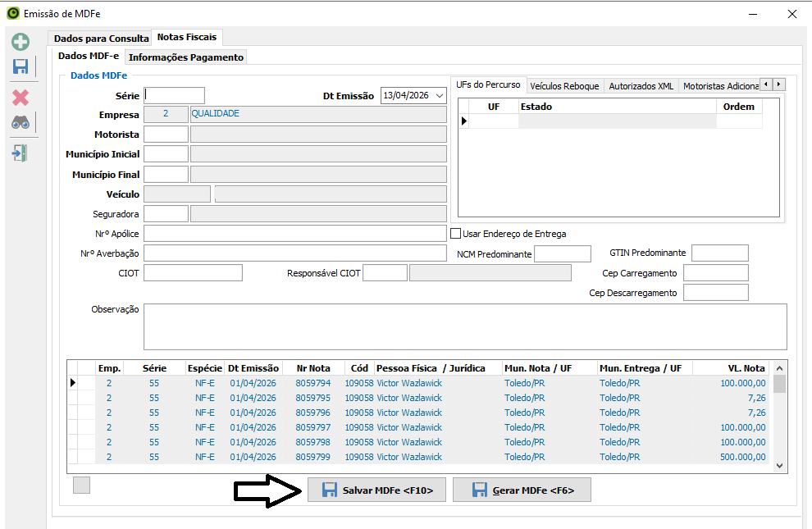This screenshot has height=529, width=812.
Task: Enable Usar Endereço de Entrega checkbox
Action: coord(456,234)
